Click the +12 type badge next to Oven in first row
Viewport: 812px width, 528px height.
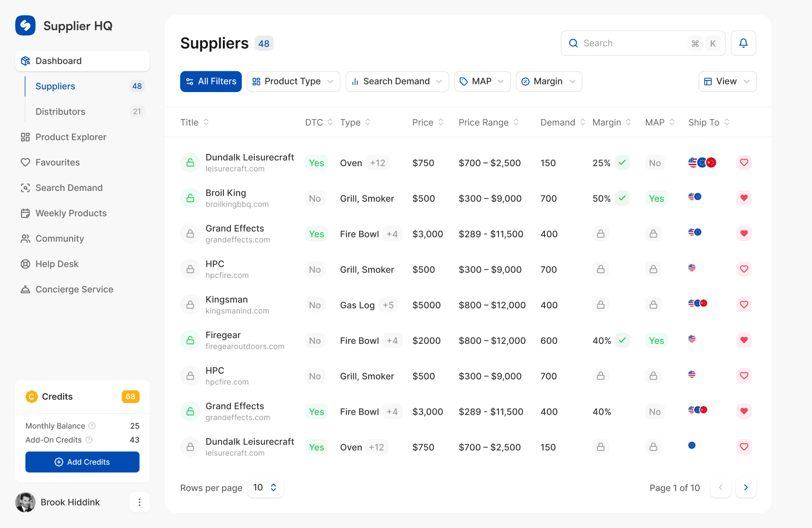[378, 163]
